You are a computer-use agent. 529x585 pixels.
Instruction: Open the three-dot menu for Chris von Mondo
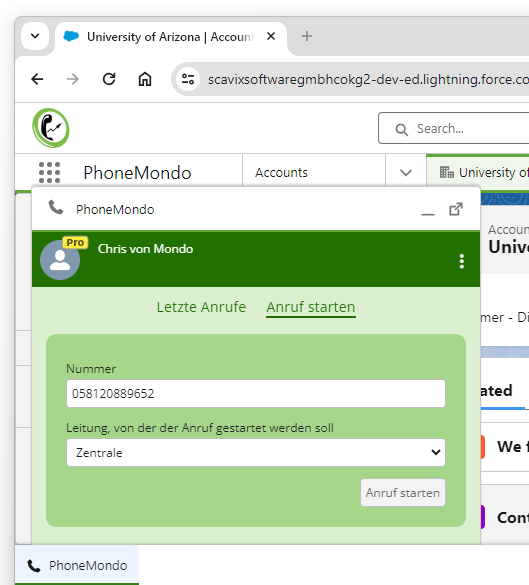[462, 261]
